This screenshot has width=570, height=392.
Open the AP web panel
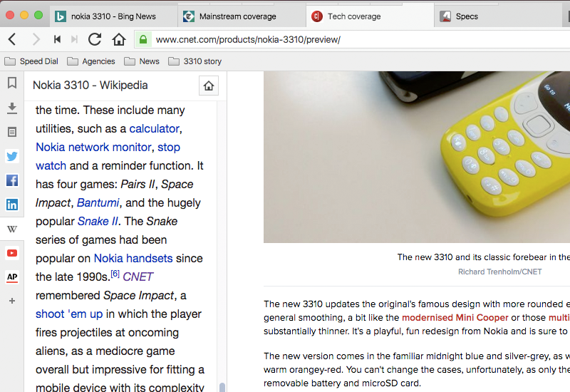point(12,277)
